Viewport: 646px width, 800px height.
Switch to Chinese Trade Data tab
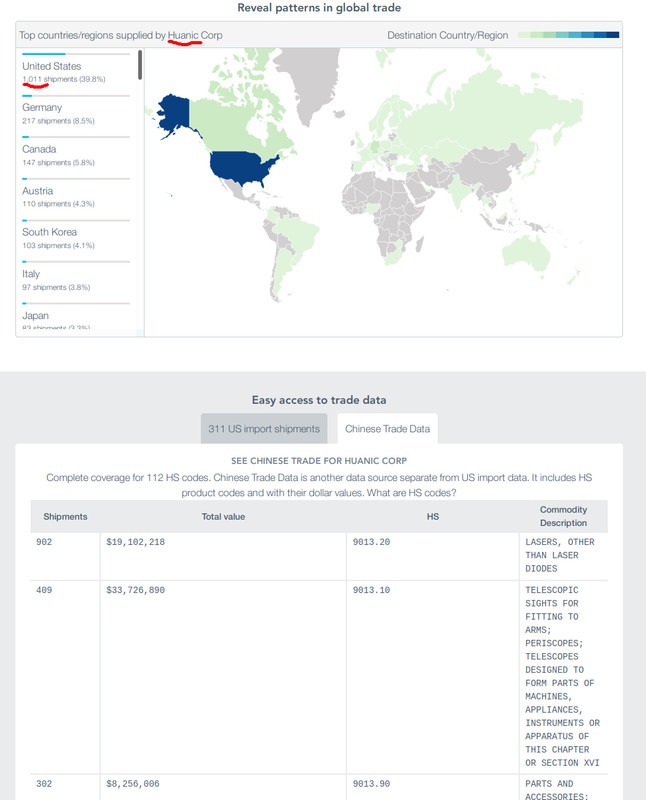pyautogui.click(x=387, y=429)
